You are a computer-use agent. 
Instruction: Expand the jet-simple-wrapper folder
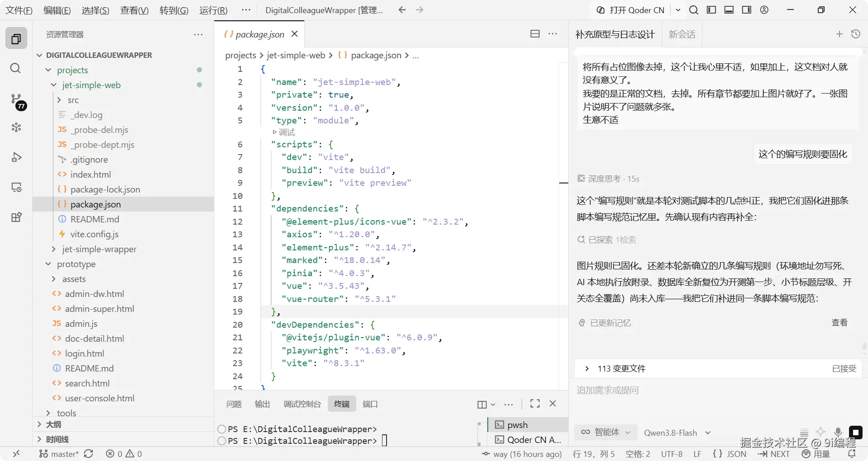tap(54, 249)
